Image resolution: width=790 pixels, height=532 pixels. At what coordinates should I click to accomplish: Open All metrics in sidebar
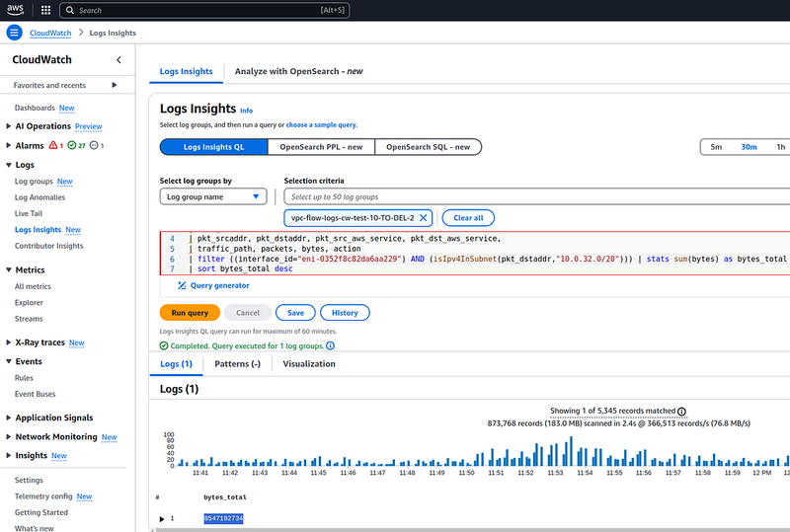[33, 286]
